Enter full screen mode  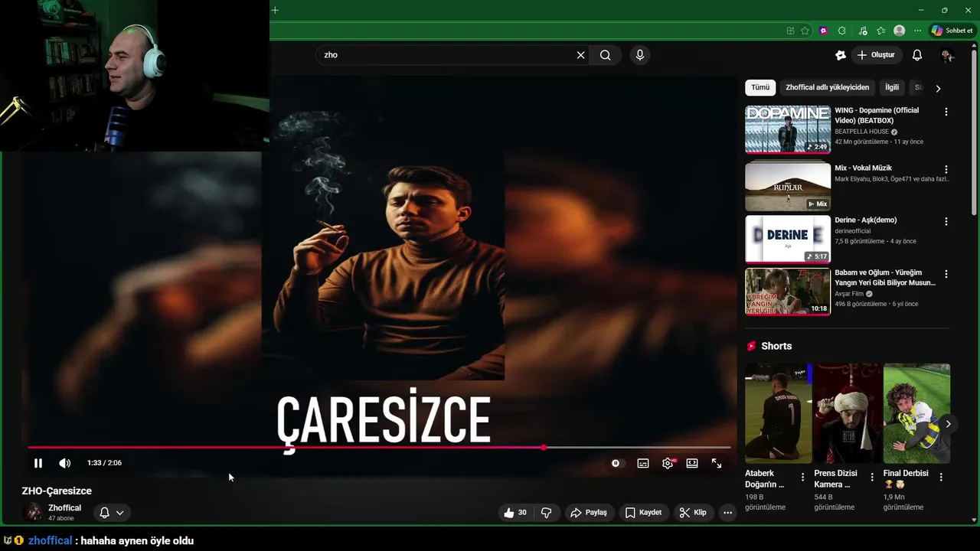pos(717,463)
